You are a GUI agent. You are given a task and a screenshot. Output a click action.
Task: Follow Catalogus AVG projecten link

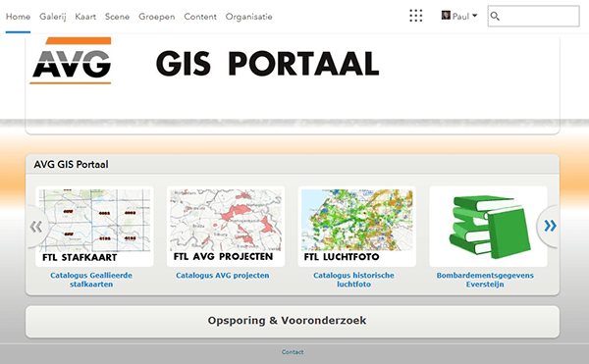tap(223, 276)
